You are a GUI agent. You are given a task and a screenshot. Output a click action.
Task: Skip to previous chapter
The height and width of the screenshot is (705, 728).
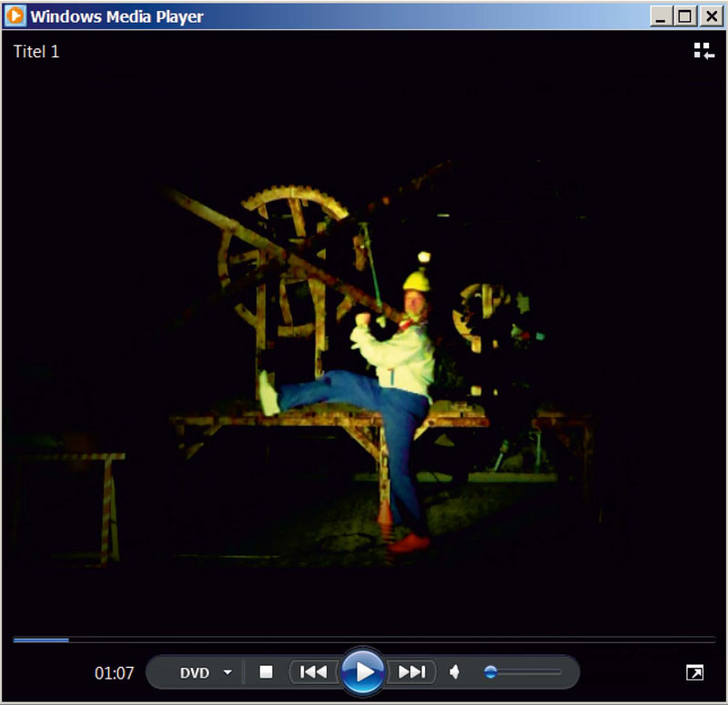pyautogui.click(x=313, y=671)
